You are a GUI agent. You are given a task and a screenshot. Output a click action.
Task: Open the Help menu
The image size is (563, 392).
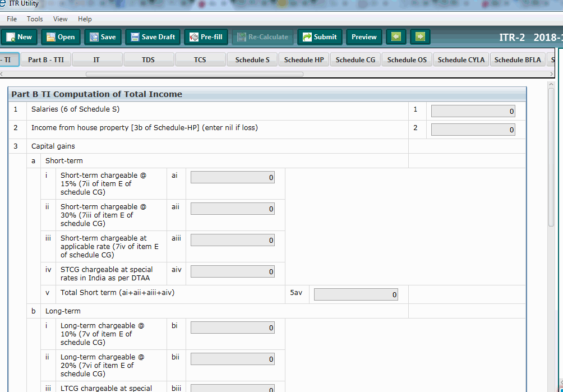[x=85, y=19]
